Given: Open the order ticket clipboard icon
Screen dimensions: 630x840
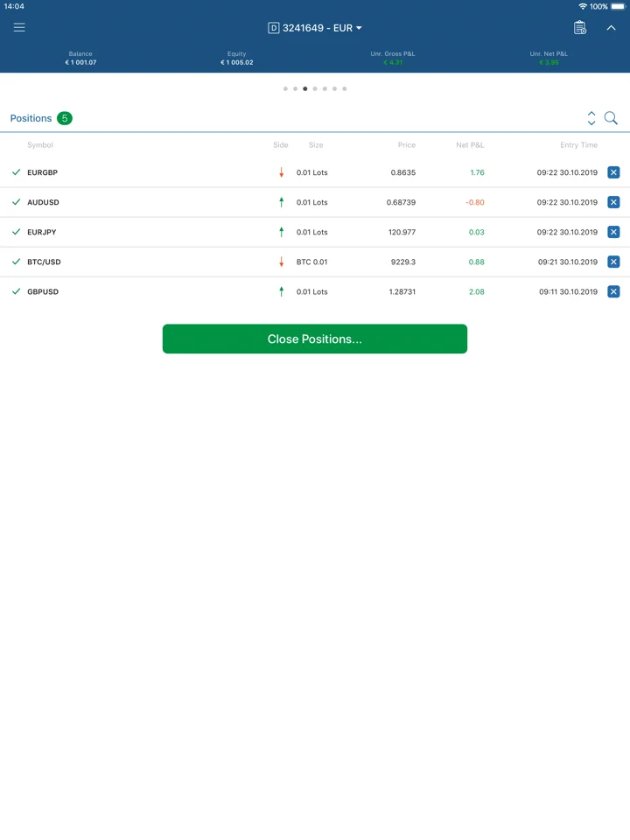Looking at the screenshot, I should tap(579, 27).
